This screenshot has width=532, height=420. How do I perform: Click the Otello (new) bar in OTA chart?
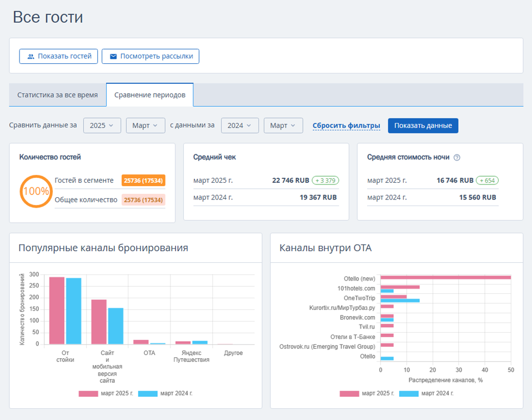pos(445,277)
